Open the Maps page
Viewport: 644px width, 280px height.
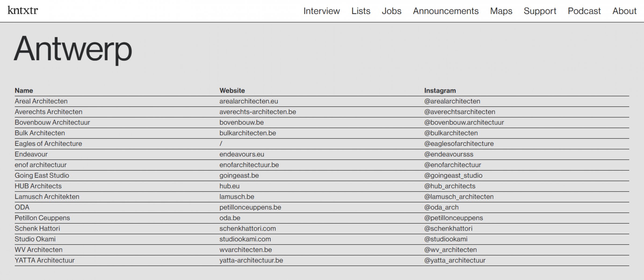coord(501,11)
